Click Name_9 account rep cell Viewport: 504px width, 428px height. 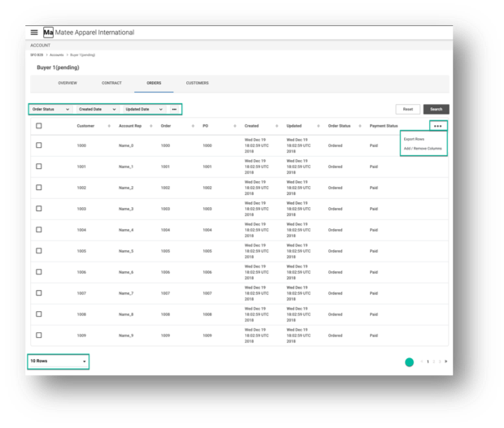tap(126, 335)
